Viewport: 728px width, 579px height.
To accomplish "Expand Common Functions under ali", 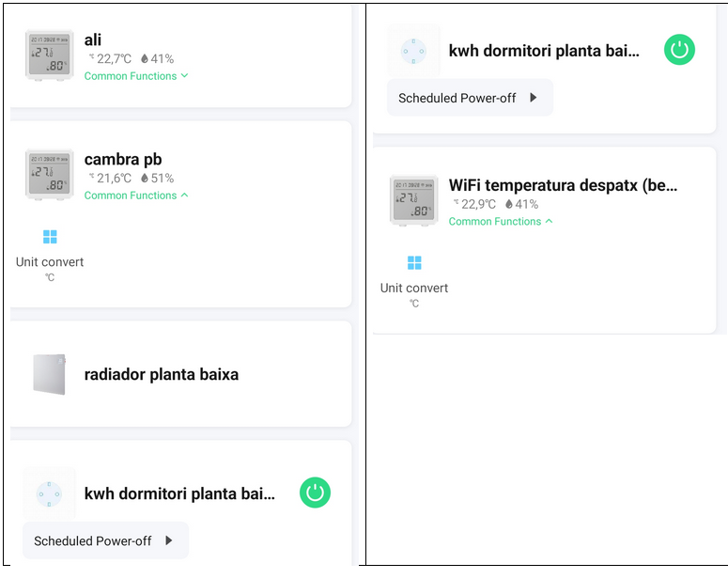I will (136, 76).
